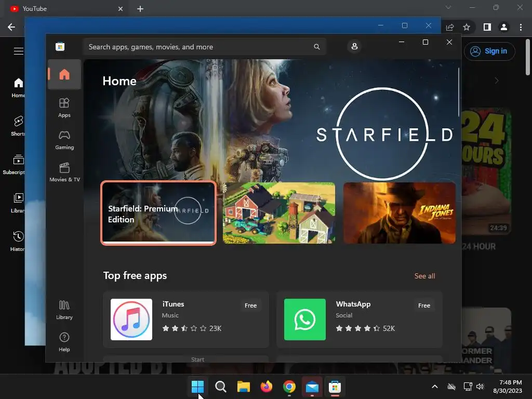Screen dimensions: 532x399
Task: Open YouTube Shorts in left sidebar
Action: pyautogui.click(x=18, y=126)
